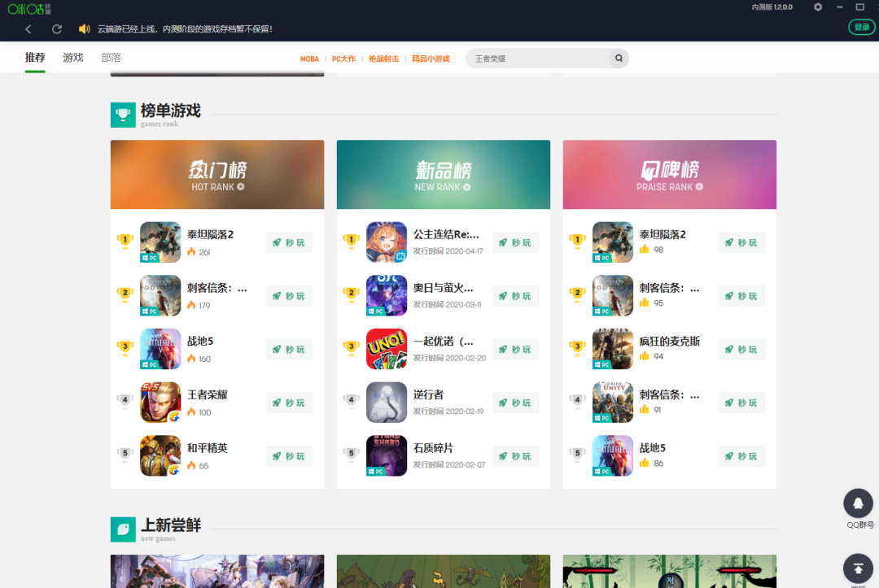Viewport: 879px width, 588px height.
Task: Open the middle 上新尝鲜 game thumbnail
Action: tap(444, 571)
